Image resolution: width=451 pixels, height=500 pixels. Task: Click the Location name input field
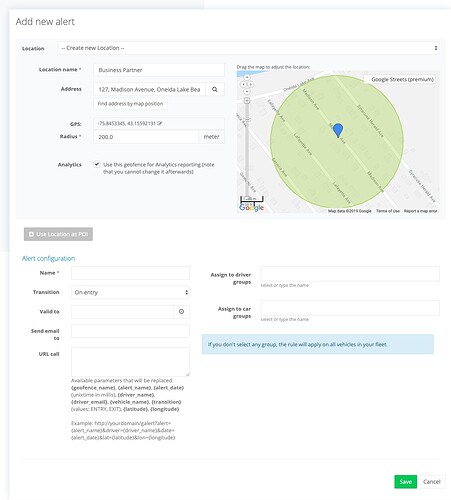(159, 70)
